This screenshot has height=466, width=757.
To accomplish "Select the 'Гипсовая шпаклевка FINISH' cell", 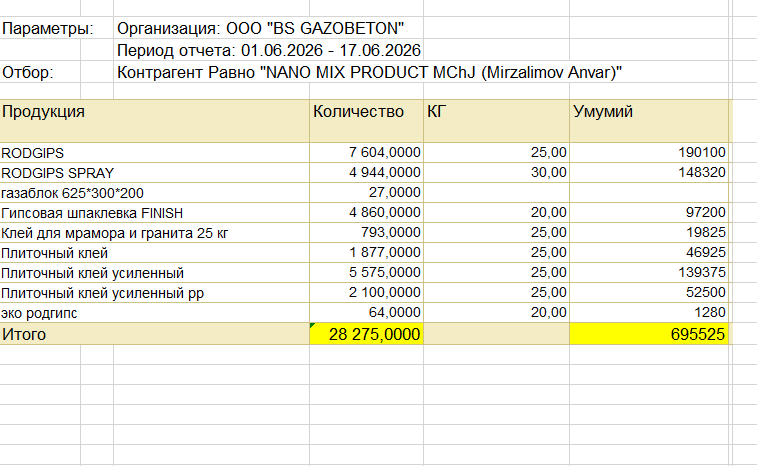I will (x=154, y=213).
